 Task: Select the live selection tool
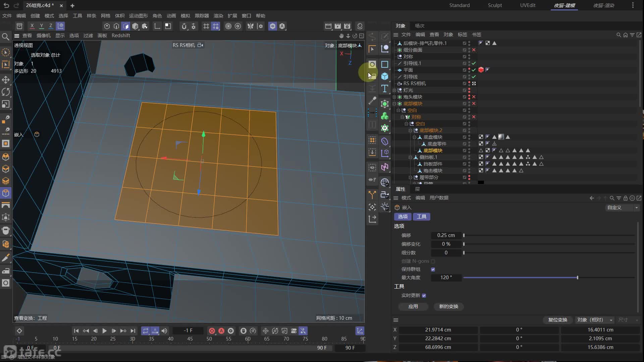click(x=6, y=52)
